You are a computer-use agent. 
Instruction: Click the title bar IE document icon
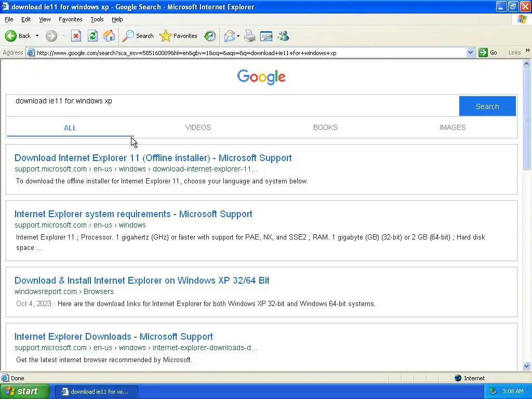click(x=5, y=6)
